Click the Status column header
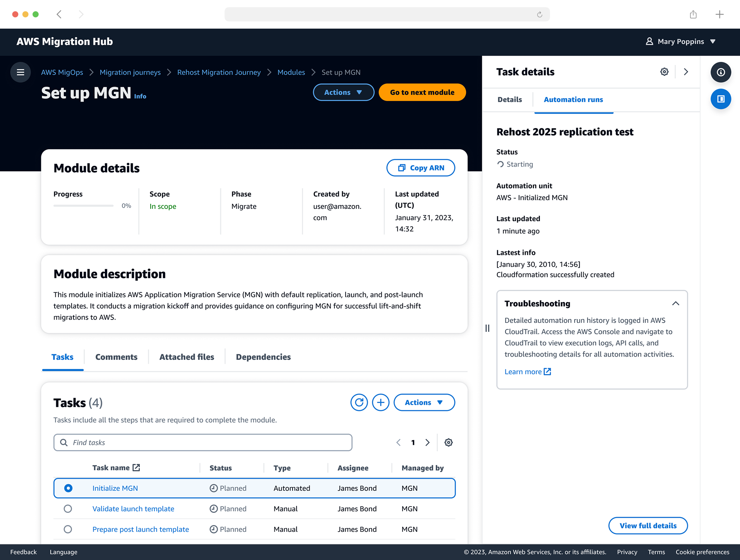740x560 pixels. tap(221, 468)
